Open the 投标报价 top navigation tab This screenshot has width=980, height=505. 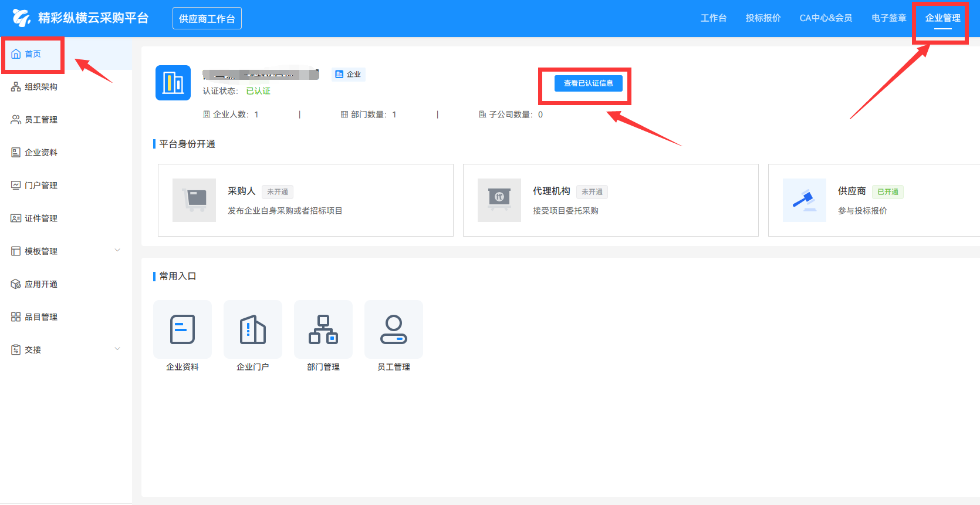(x=763, y=18)
